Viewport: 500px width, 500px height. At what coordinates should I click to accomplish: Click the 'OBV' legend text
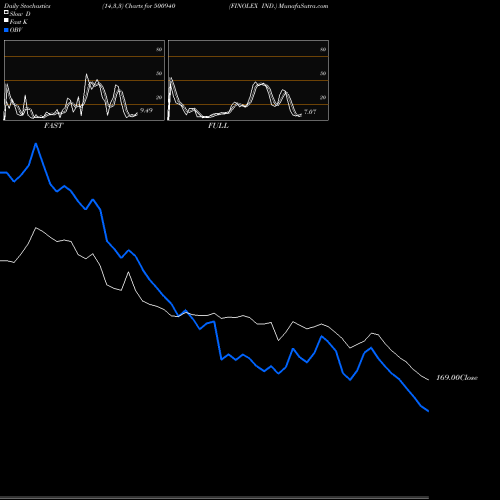click(16, 30)
